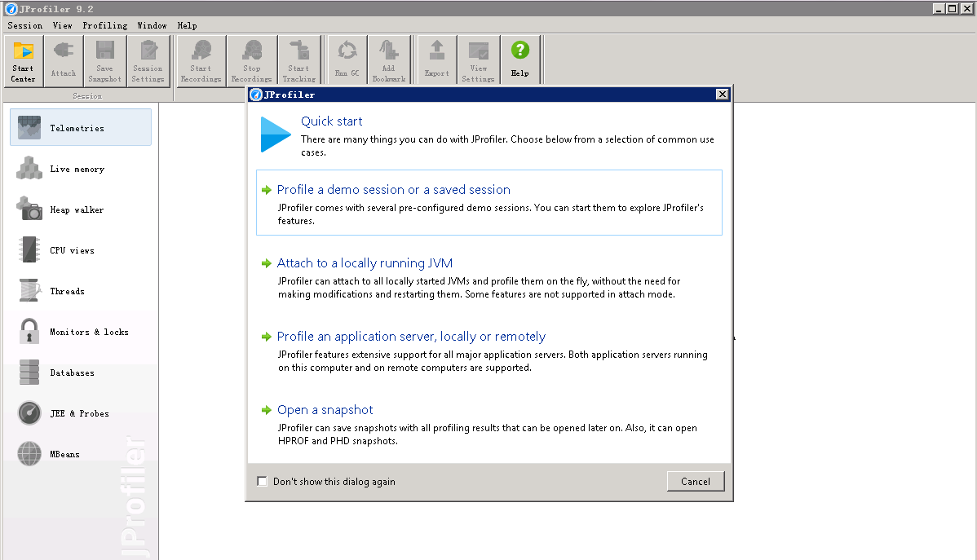Open the Live memory section
Image resolution: width=977 pixels, height=560 pixels.
tap(81, 169)
